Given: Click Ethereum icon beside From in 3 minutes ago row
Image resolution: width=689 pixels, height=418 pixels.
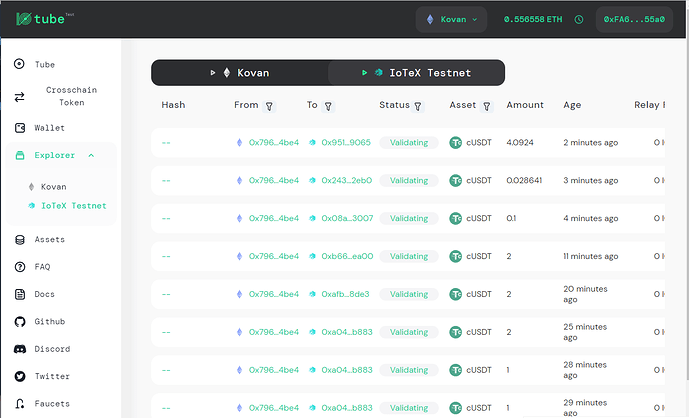Looking at the screenshot, I should (239, 180).
